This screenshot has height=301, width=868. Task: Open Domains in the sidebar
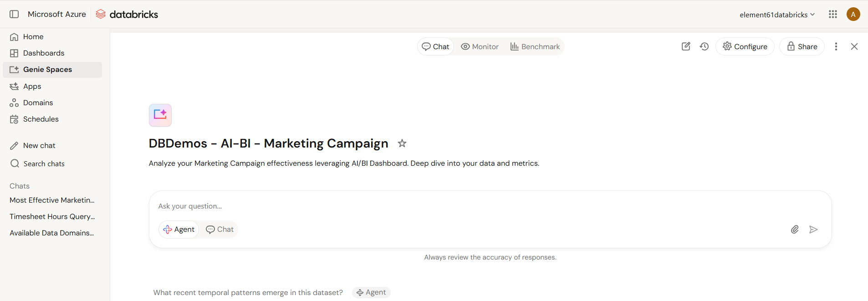click(x=52, y=102)
